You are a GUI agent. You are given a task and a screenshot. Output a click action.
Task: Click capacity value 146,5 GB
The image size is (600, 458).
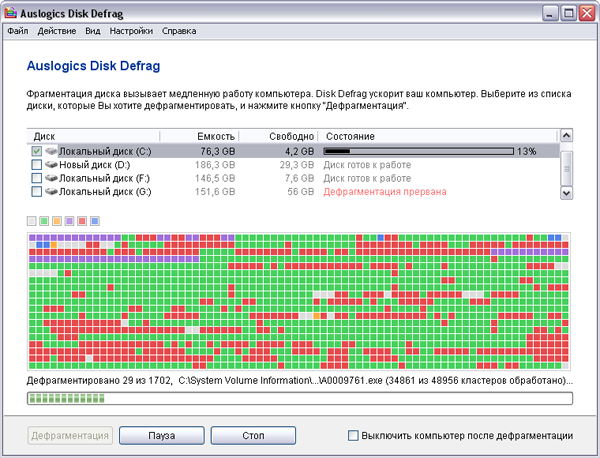point(215,178)
